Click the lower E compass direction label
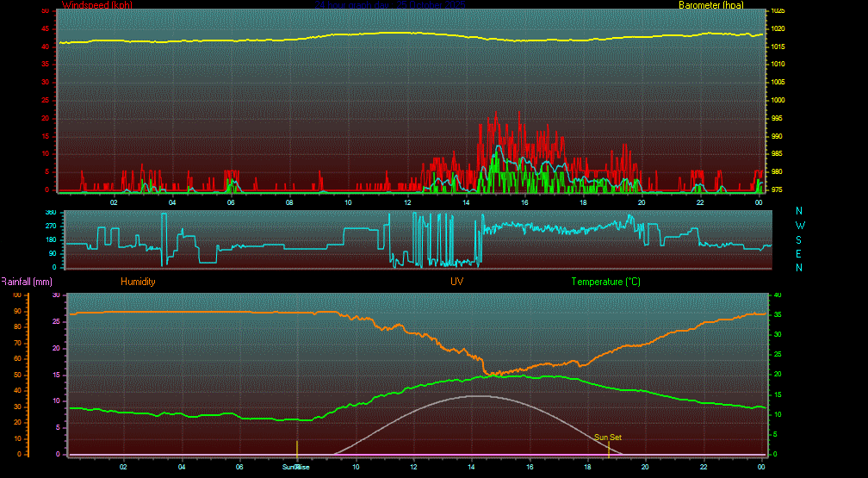Image resolution: width=868 pixels, height=478 pixels. tap(799, 253)
